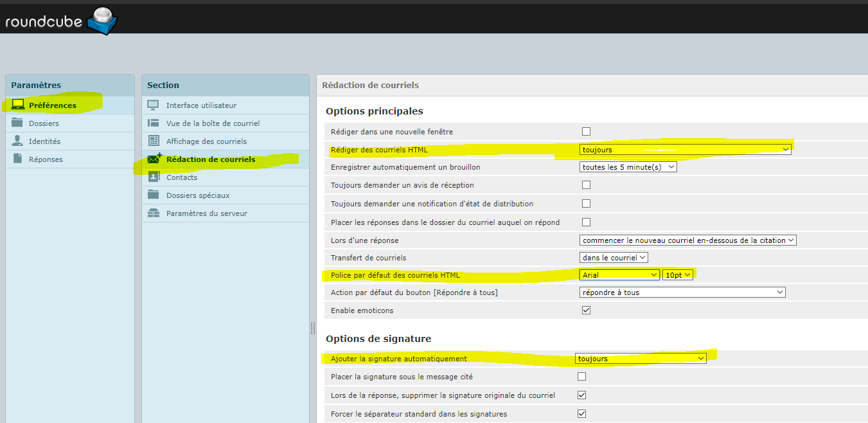Open the Rédiger des courriels HTML dropdown

tap(685, 150)
